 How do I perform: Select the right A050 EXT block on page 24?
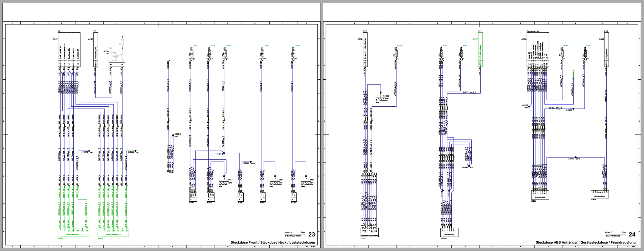tap(606, 50)
